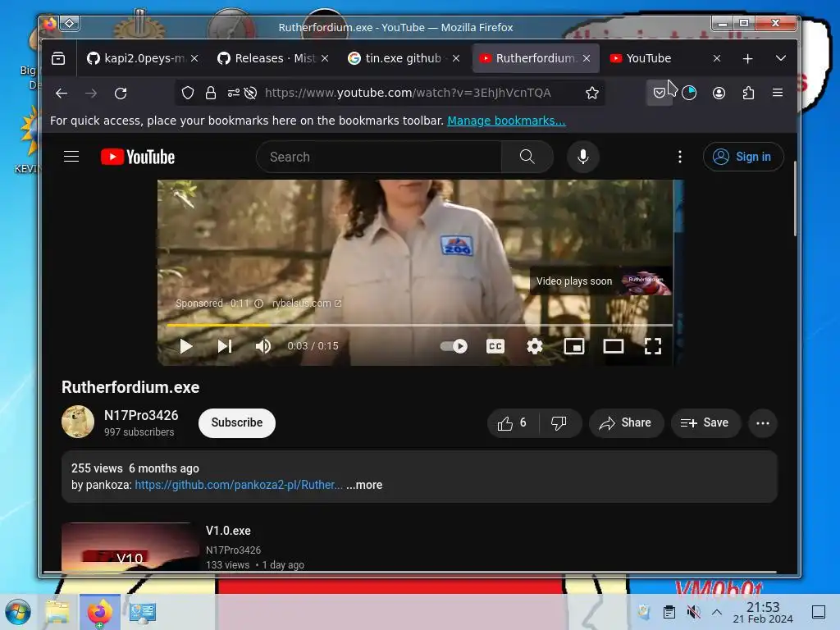The width and height of the screenshot is (840, 630).
Task: Expand description with ...more
Action: point(364,485)
